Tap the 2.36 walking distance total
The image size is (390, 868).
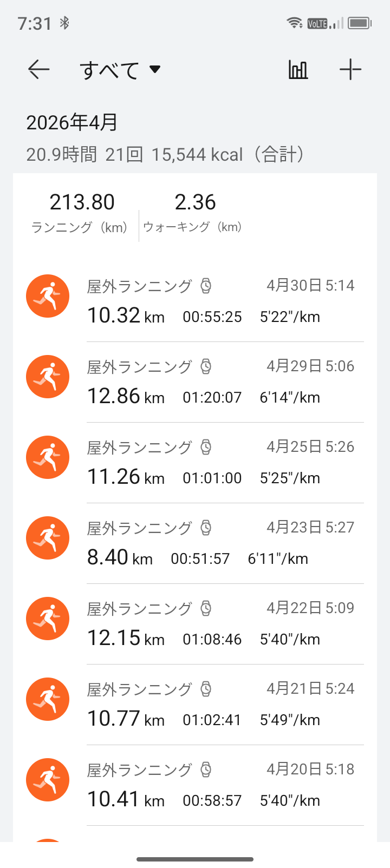click(x=194, y=203)
